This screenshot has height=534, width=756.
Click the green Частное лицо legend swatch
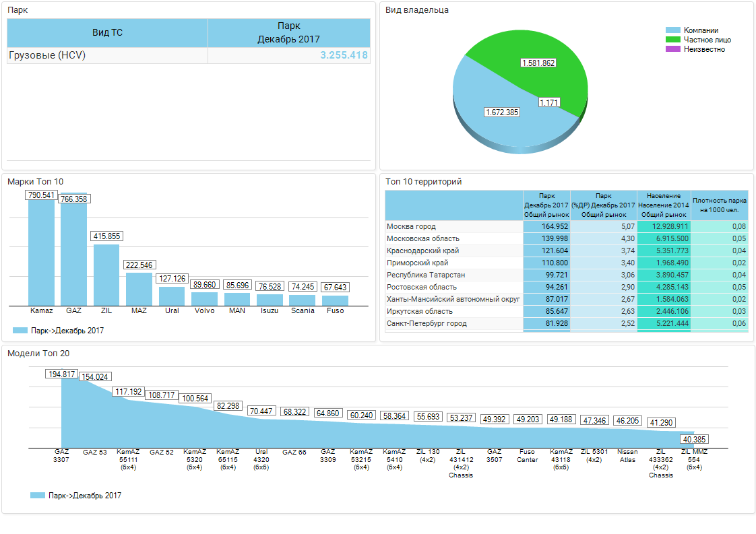(673, 40)
